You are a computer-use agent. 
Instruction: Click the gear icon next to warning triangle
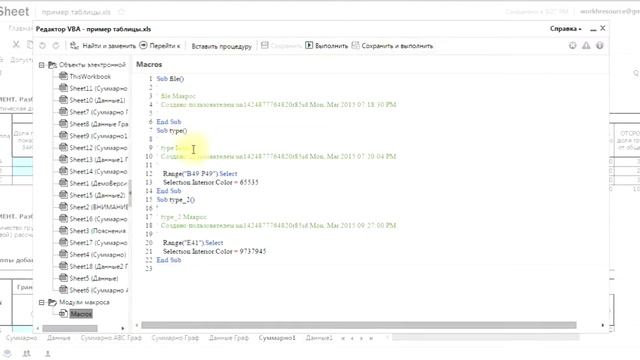click(x=573, y=45)
